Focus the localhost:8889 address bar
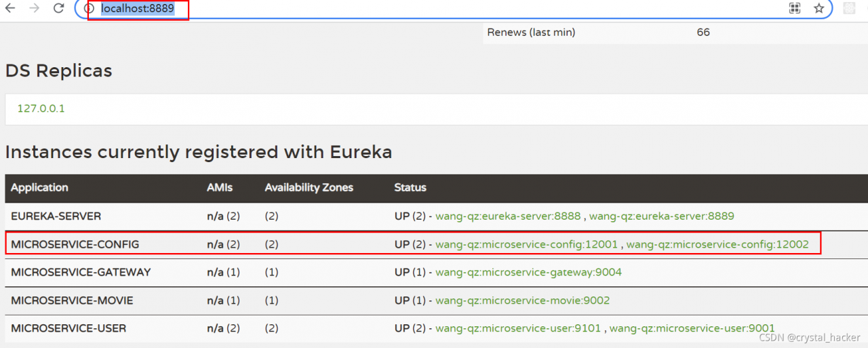Screen dimensions: 868x348 pyautogui.click(x=407, y=9)
